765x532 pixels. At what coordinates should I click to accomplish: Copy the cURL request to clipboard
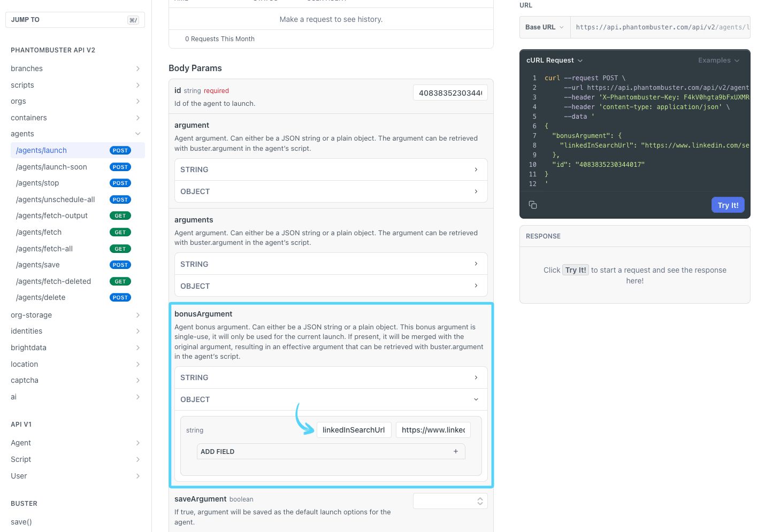coord(533,205)
